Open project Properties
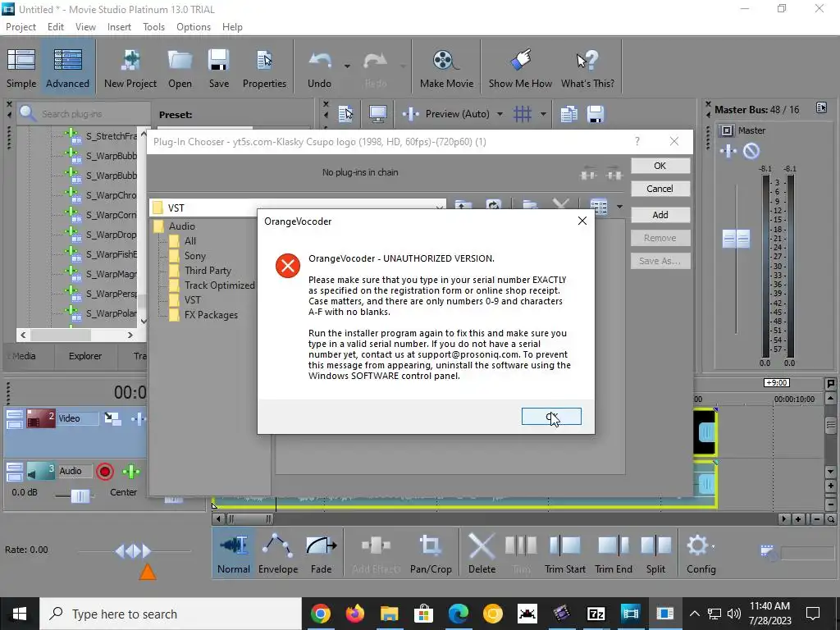This screenshot has width=840, height=630. tap(264, 69)
